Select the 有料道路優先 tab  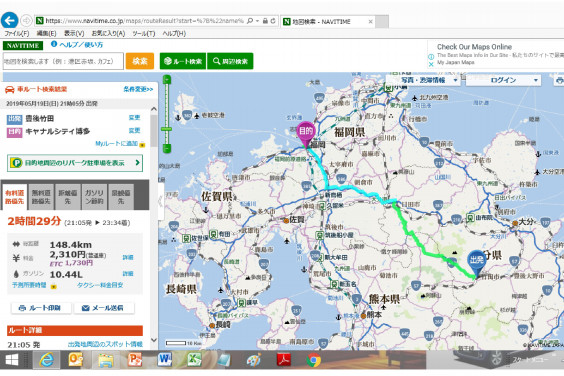[x=14, y=197]
